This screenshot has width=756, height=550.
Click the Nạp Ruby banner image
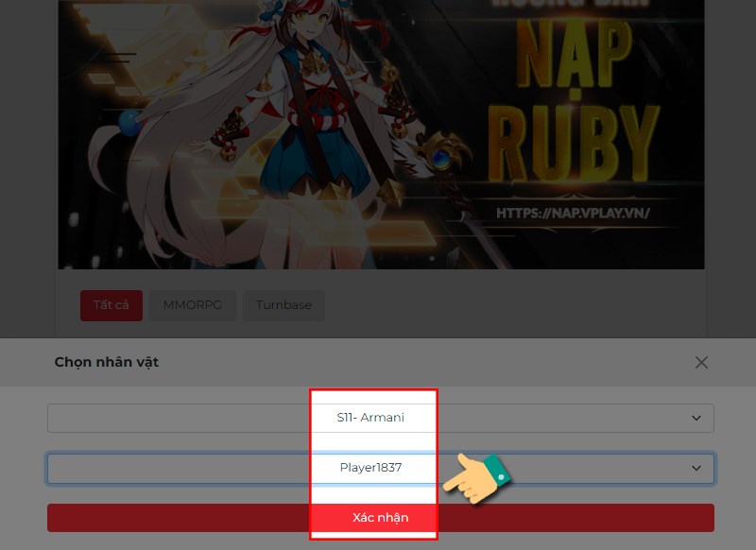pyautogui.click(x=381, y=134)
